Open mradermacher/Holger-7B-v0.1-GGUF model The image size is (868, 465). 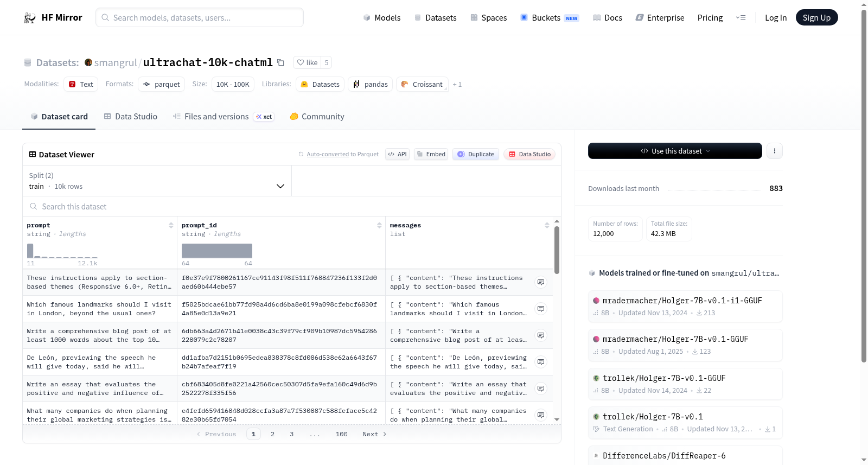(685, 345)
